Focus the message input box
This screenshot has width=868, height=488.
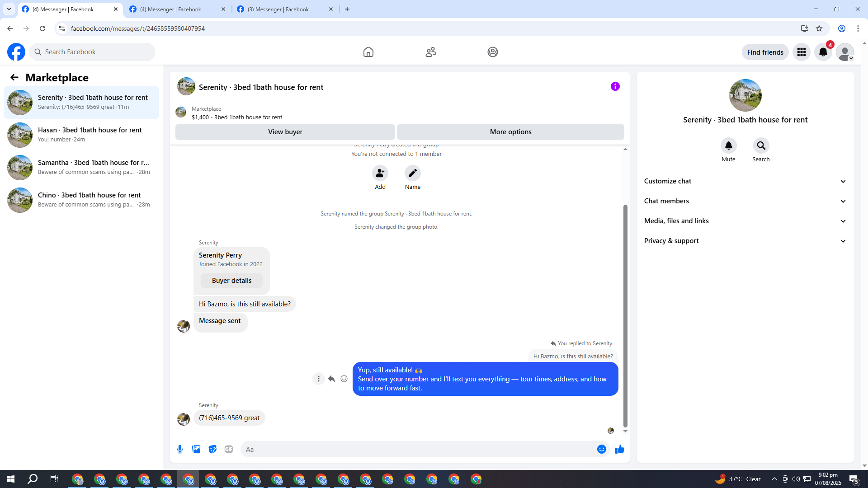point(418,449)
